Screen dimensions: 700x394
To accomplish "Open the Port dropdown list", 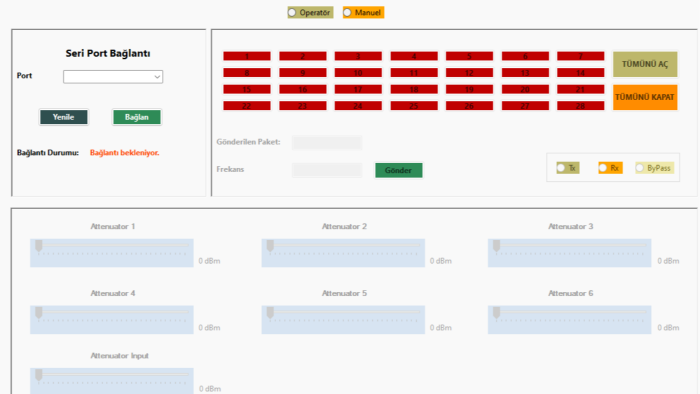I will point(113,77).
